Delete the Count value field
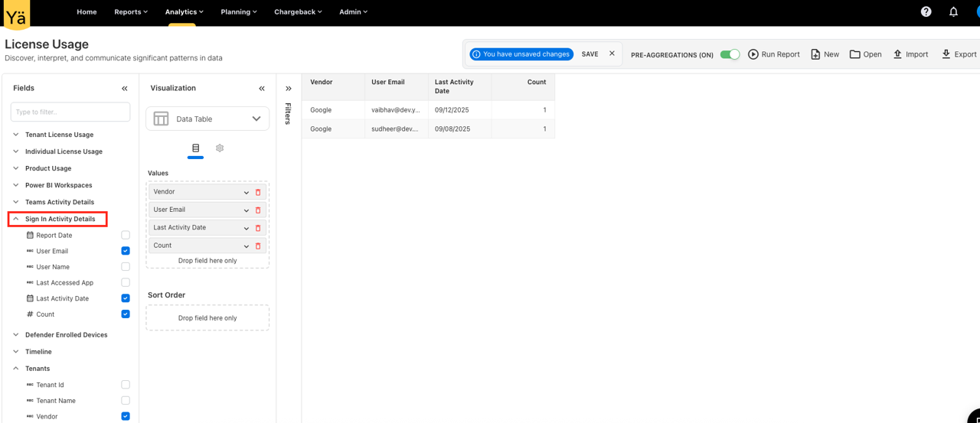The image size is (980, 423). coord(258,246)
